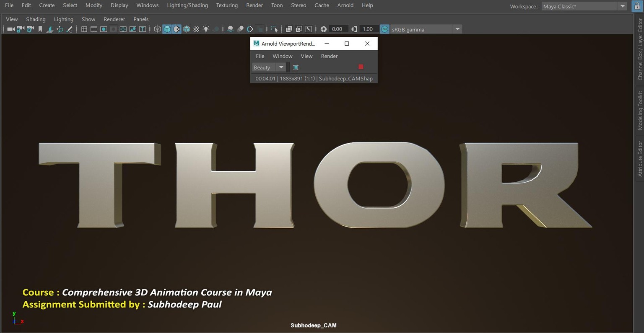The width and height of the screenshot is (644, 333).
Task: Open the Workspace Maya Classic dropdown
Action: click(584, 6)
